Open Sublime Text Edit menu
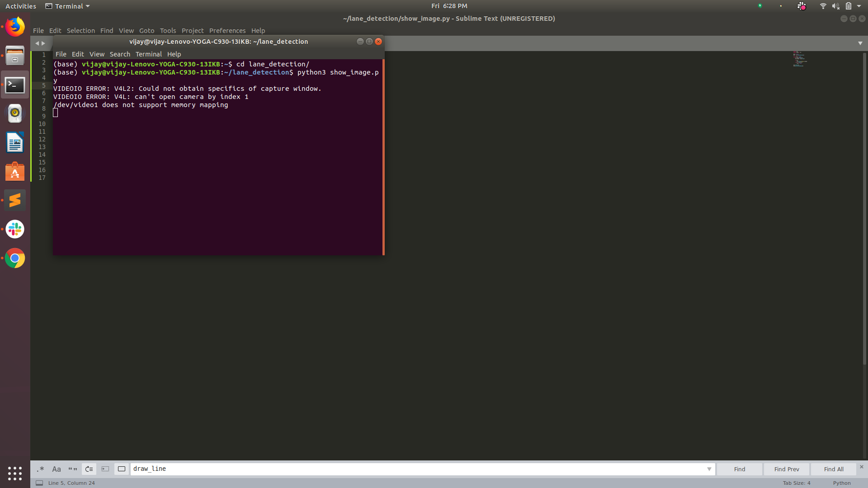Screen dimensions: 868x488 click(x=55, y=31)
